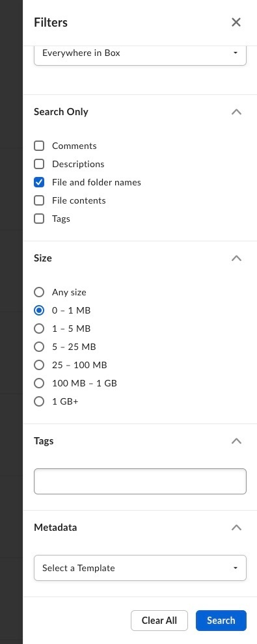Check the Descriptions option
The width and height of the screenshot is (257, 644).
pyautogui.click(x=39, y=164)
